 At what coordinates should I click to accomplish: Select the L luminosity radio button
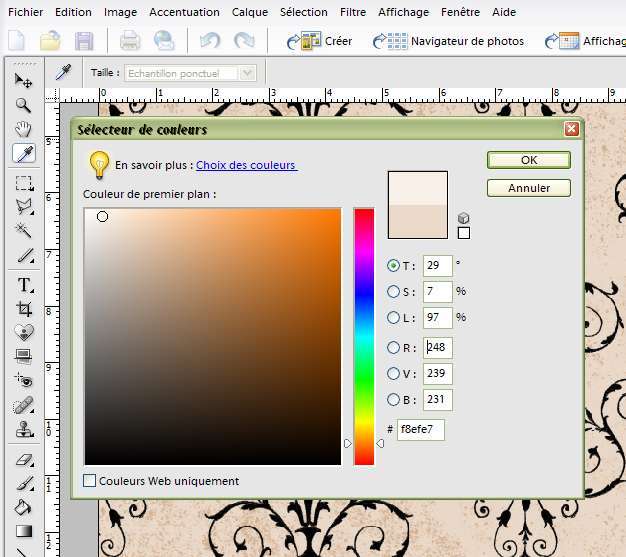point(393,317)
